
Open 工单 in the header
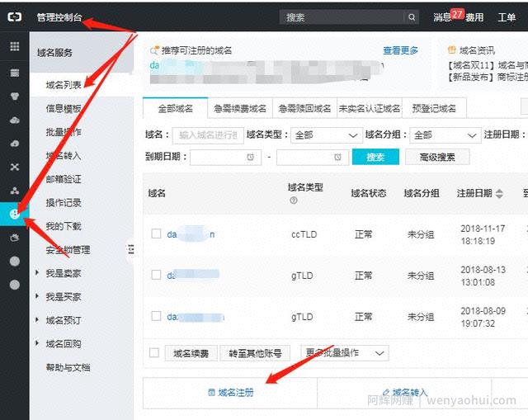(x=507, y=17)
